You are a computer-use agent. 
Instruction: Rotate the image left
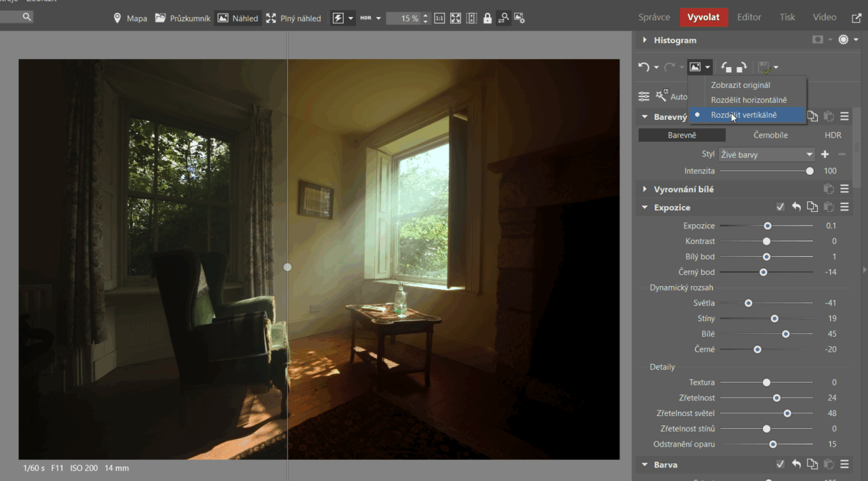tap(726, 67)
